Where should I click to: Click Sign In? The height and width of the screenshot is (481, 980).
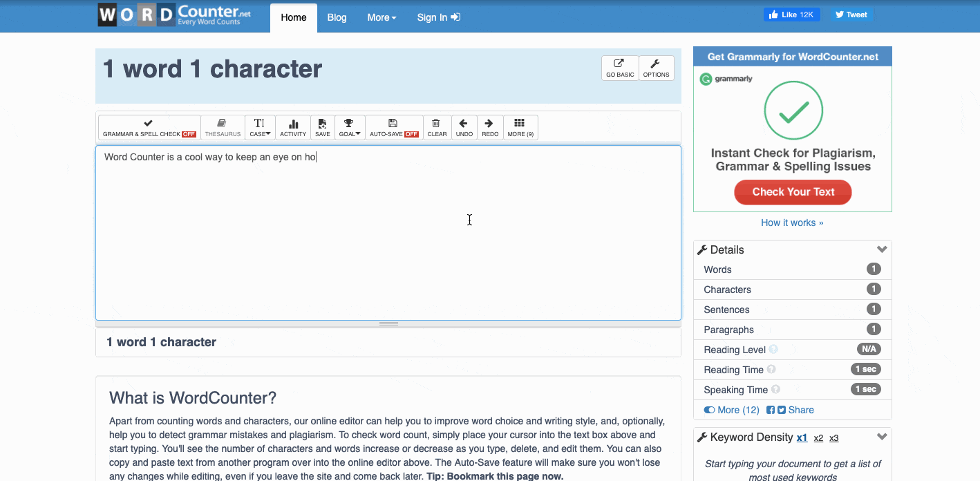click(x=438, y=17)
